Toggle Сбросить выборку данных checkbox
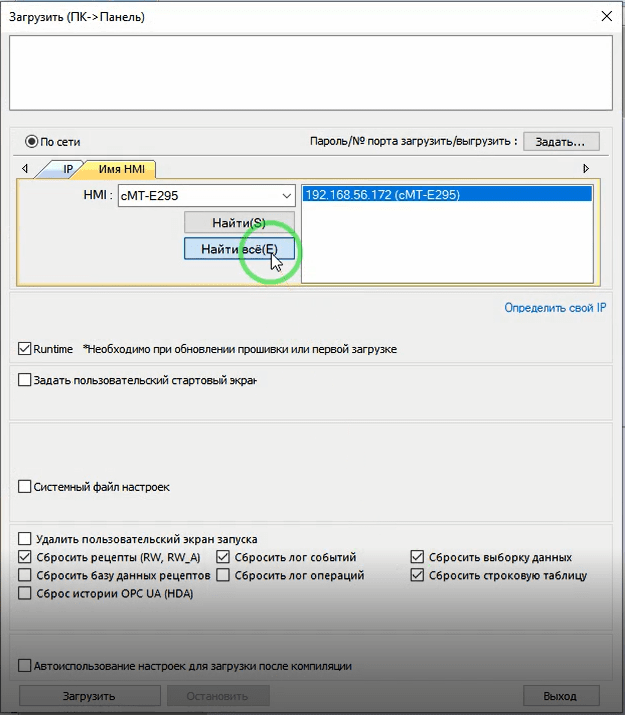 (418, 557)
